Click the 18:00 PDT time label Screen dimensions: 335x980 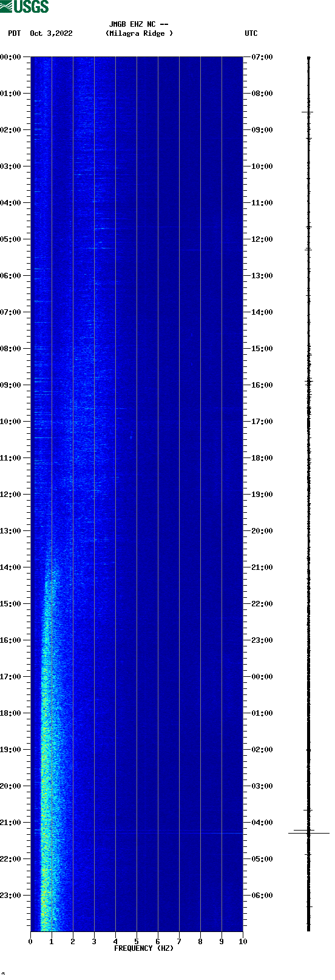point(10,713)
